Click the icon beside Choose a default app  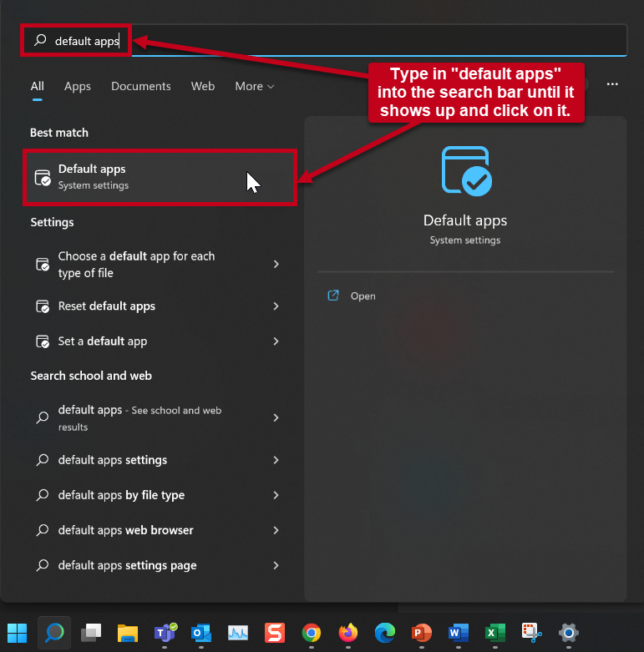click(x=43, y=265)
